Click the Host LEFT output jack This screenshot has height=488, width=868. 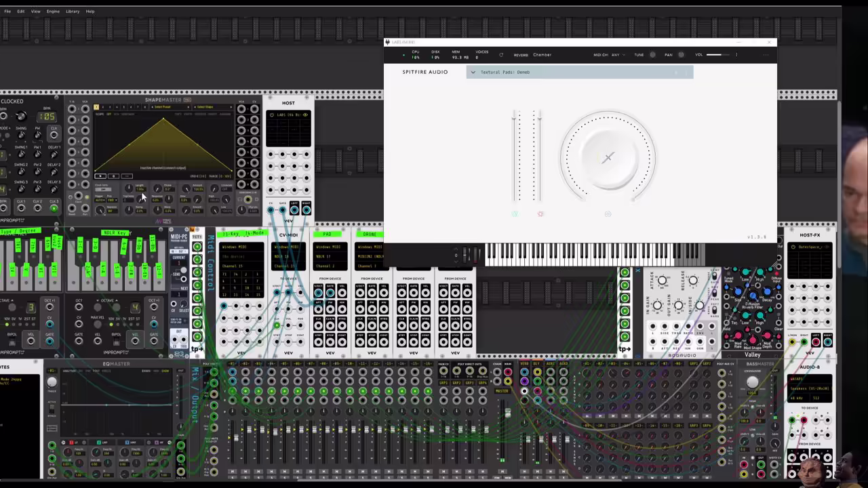(x=294, y=210)
